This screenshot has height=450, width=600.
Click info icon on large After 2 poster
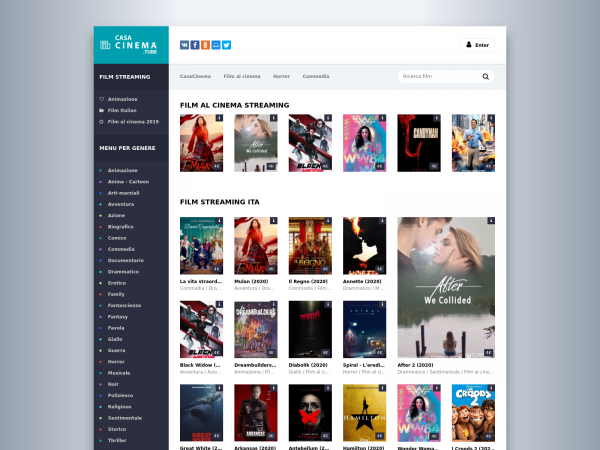point(490,221)
